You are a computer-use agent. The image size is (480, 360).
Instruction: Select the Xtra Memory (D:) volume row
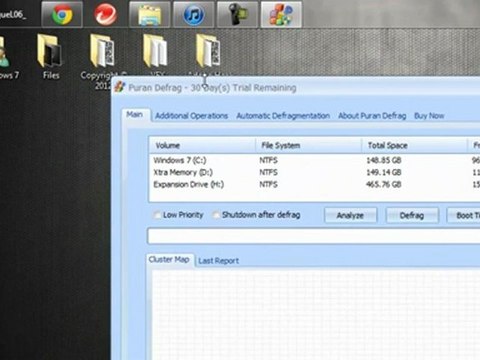click(314, 172)
